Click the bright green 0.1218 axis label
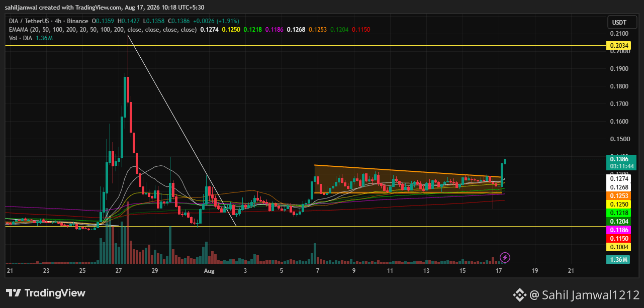644x308 pixels. coord(618,213)
